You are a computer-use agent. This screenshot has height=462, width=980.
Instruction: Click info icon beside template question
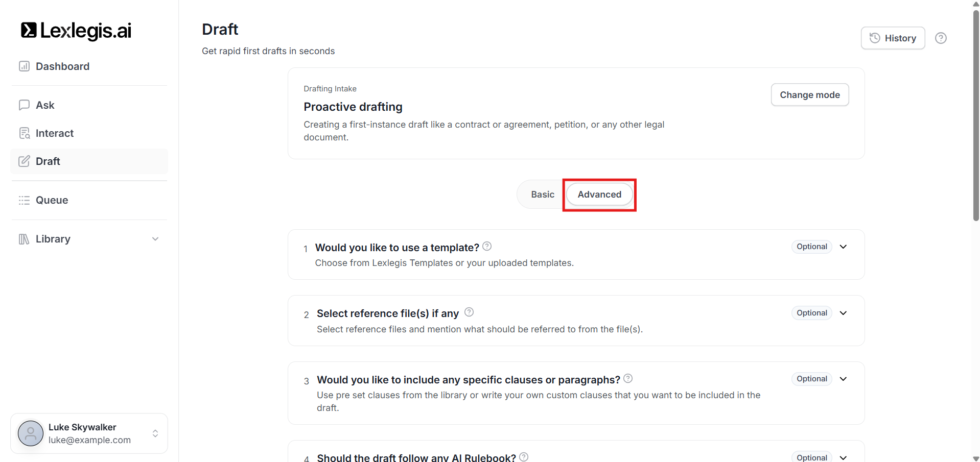[487, 246]
